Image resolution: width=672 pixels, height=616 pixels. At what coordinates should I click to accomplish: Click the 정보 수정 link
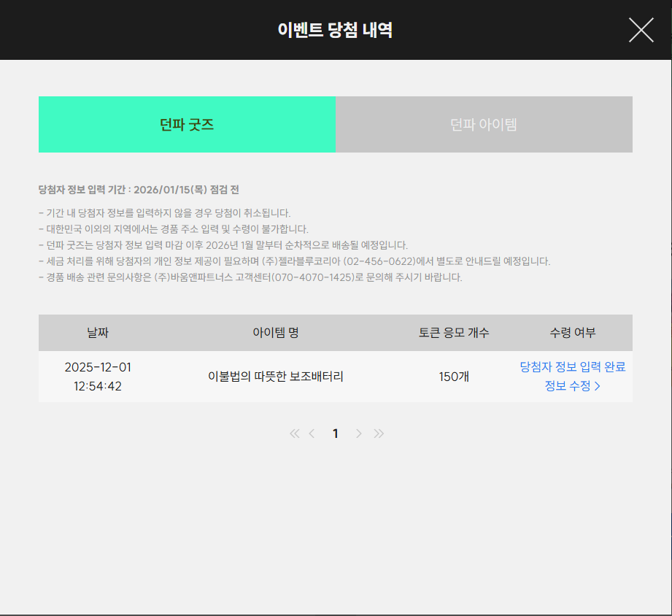(572, 386)
